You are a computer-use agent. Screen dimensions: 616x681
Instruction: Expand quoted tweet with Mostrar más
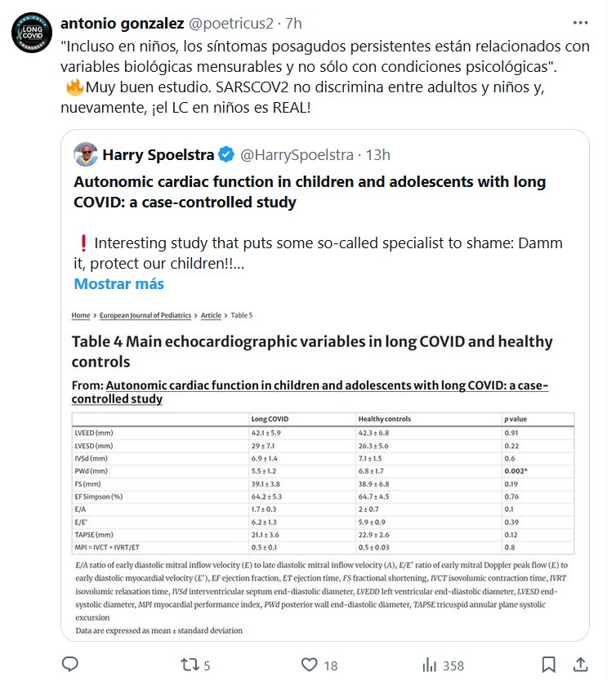tap(118, 284)
